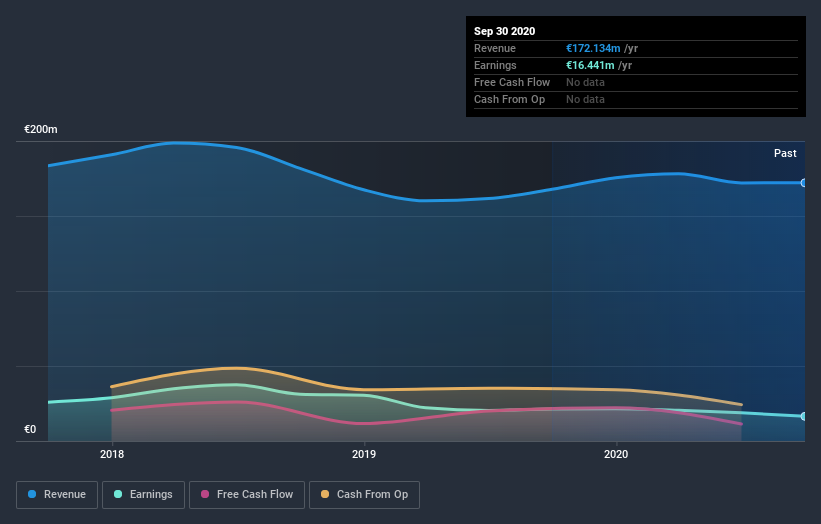Viewport: 821px width, 524px height.
Task: Select the Earnings endpoint marker on the chart
Action: pyautogui.click(x=803, y=416)
